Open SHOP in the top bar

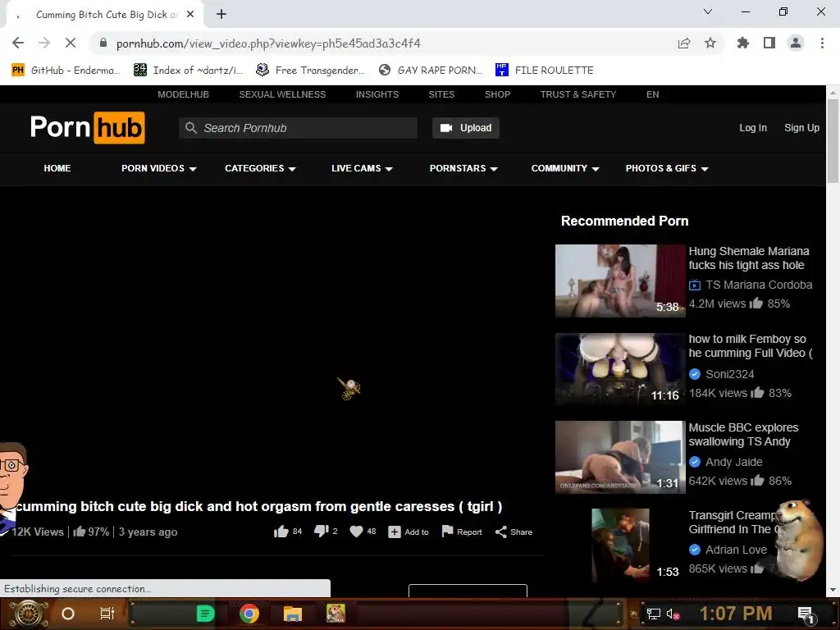point(498,94)
